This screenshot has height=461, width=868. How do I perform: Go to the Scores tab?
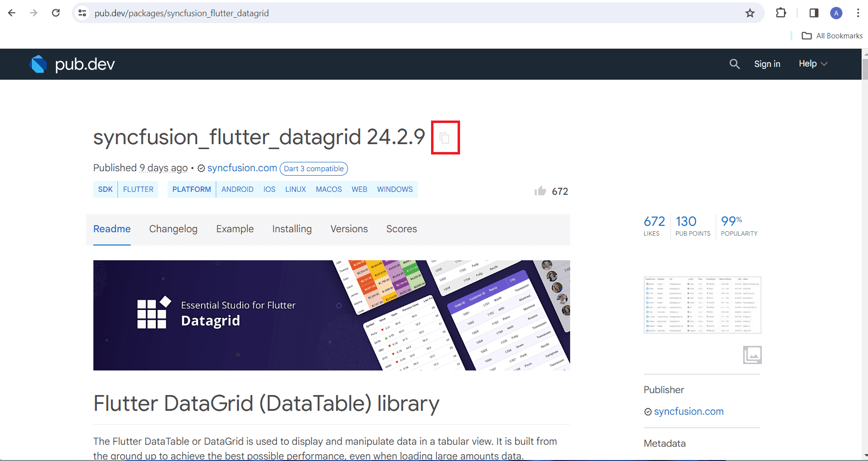click(x=402, y=229)
